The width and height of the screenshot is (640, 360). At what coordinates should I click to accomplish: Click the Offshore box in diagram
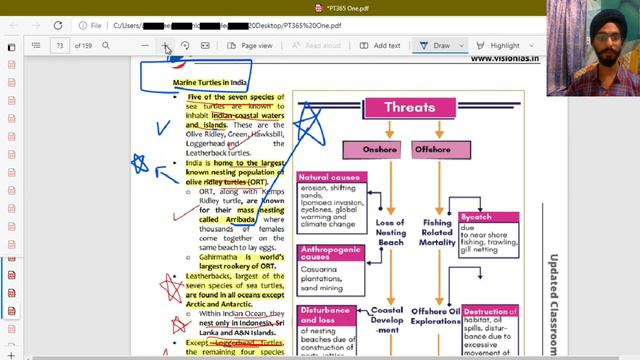[441, 150]
